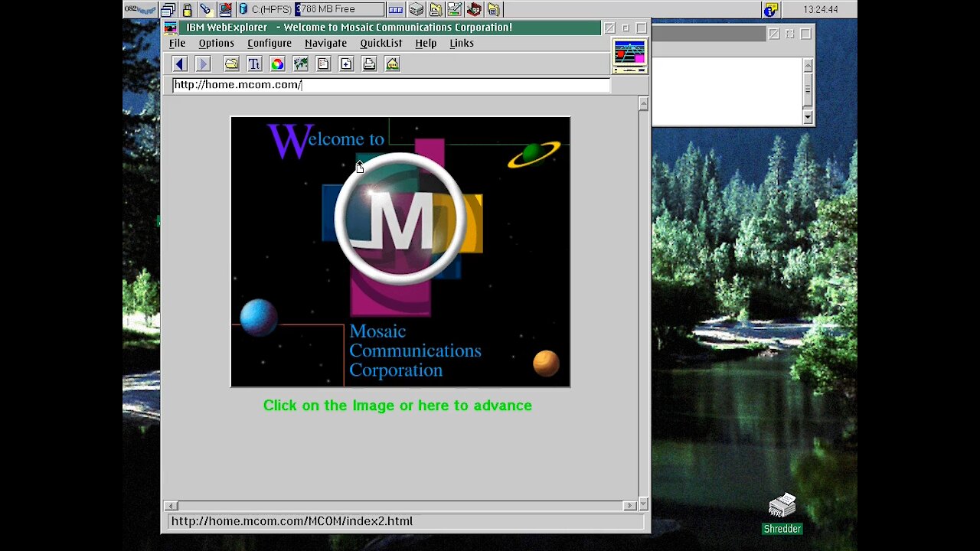980x551 pixels.
Task: Click the shutdown monitor icon in WarpCenter
Action: (225, 10)
